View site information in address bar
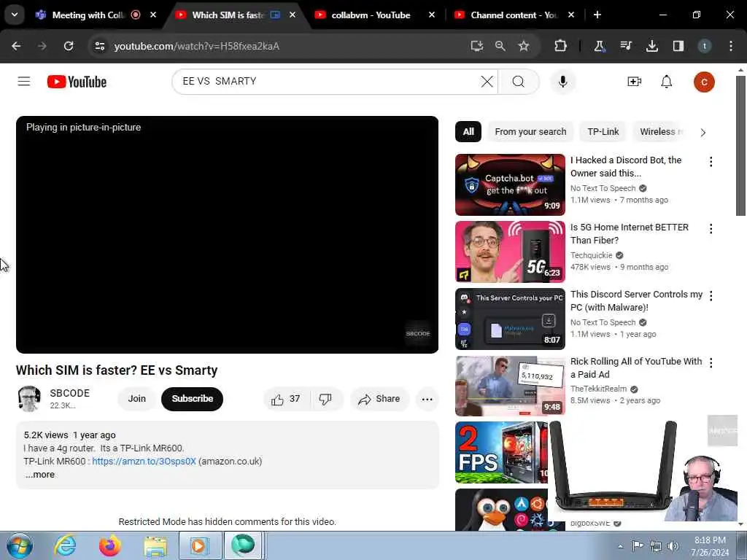Screen dimensions: 747x560 pos(99,46)
